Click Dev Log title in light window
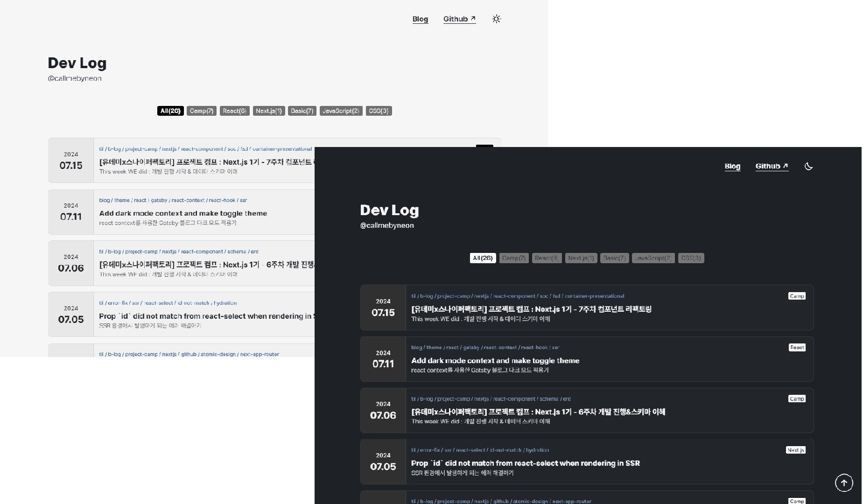The width and height of the screenshot is (863, 504). 77,63
